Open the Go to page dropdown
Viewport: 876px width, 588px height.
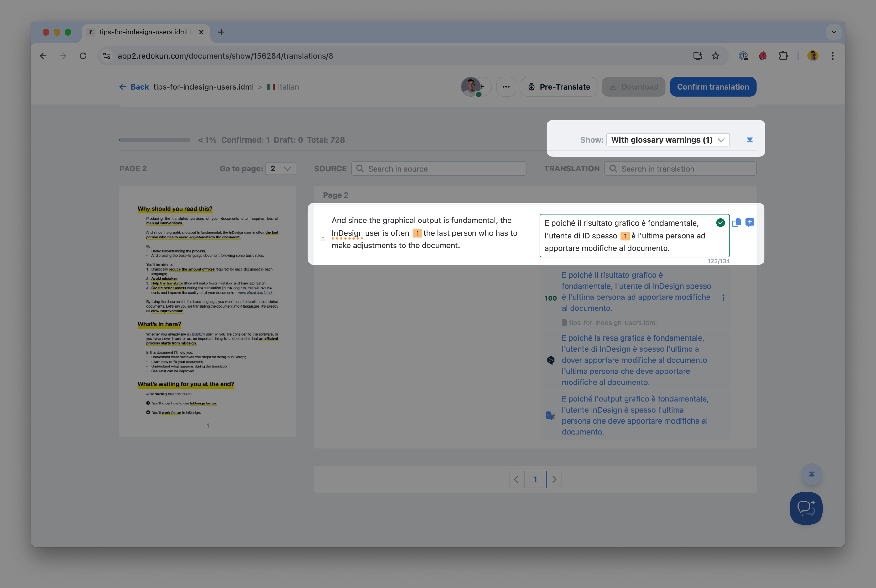click(281, 169)
